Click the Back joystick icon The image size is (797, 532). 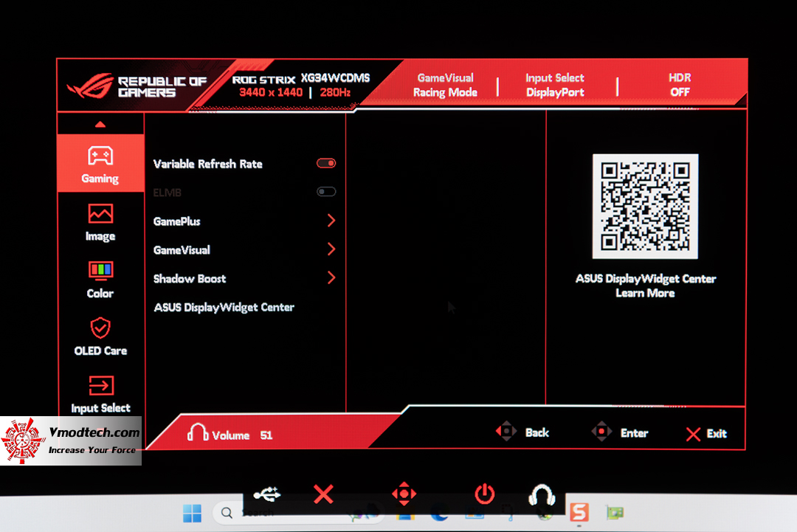[506, 432]
